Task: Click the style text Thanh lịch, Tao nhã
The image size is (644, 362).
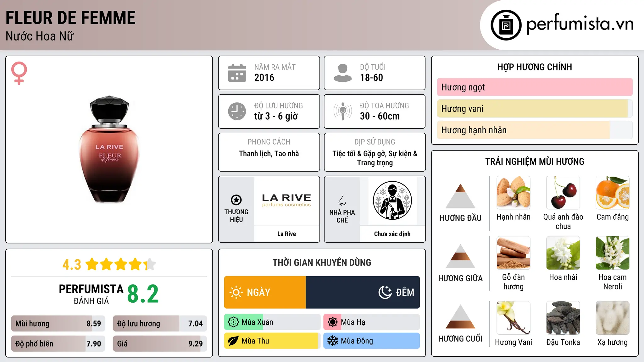Action: pyautogui.click(x=269, y=154)
